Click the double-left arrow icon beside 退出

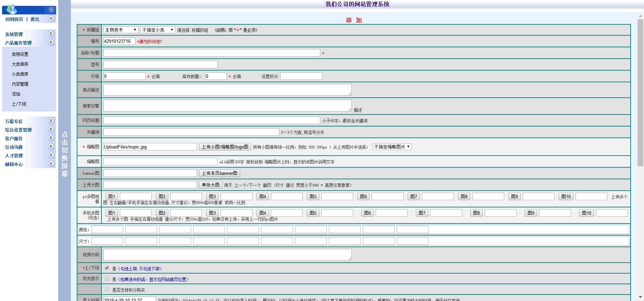click(51, 19)
